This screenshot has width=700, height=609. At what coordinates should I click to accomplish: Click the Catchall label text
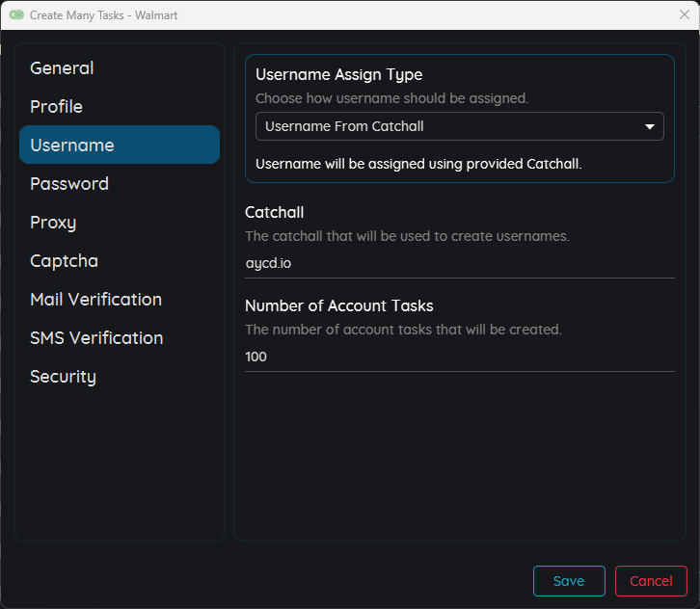pyautogui.click(x=275, y=213)
